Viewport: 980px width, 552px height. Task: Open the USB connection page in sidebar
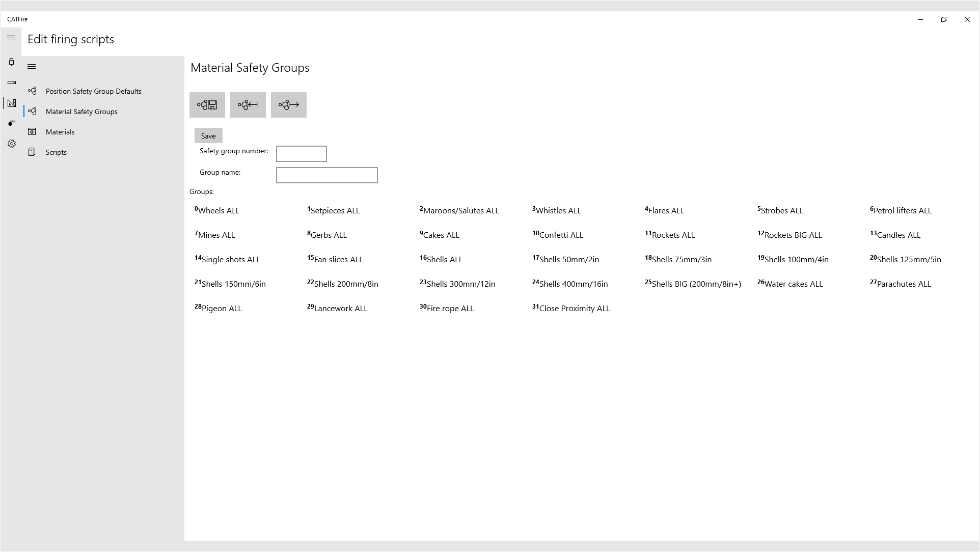[12, 62]
